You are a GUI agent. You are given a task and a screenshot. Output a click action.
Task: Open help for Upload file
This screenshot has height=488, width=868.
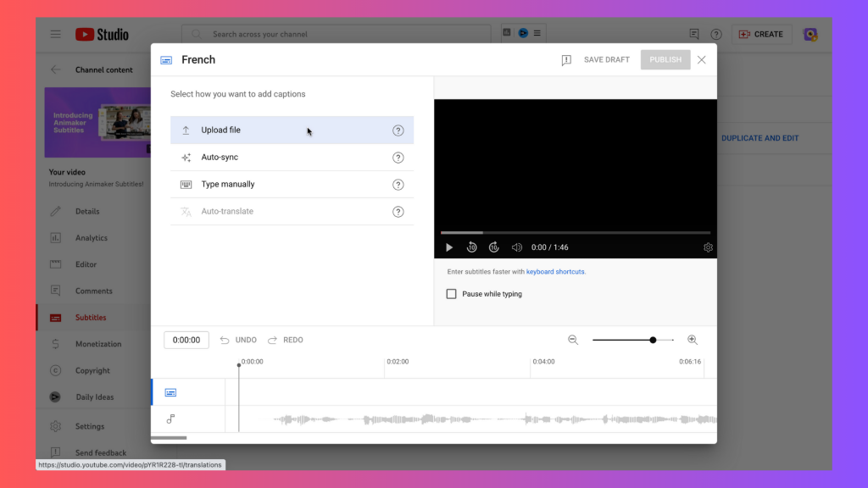click(398, 130)
